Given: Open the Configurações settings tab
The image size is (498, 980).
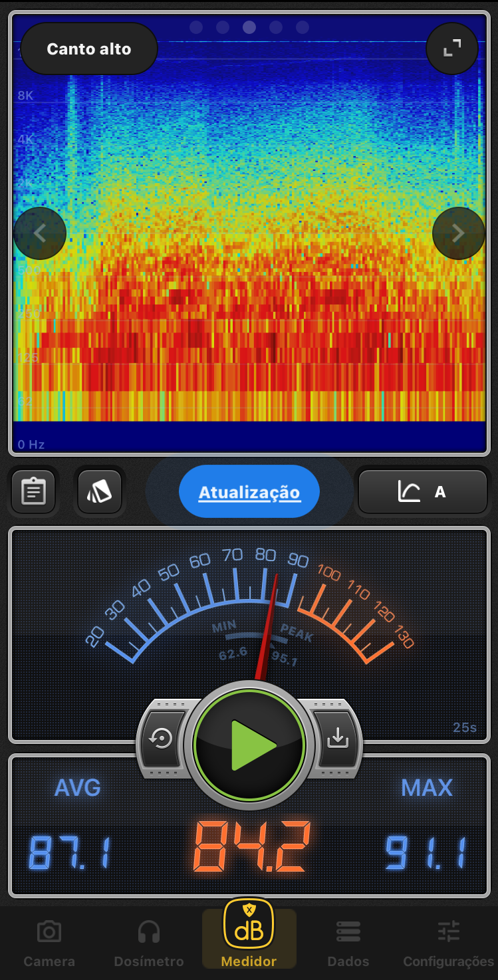Looking at the screenshot, I should click(x=449, y=943).
